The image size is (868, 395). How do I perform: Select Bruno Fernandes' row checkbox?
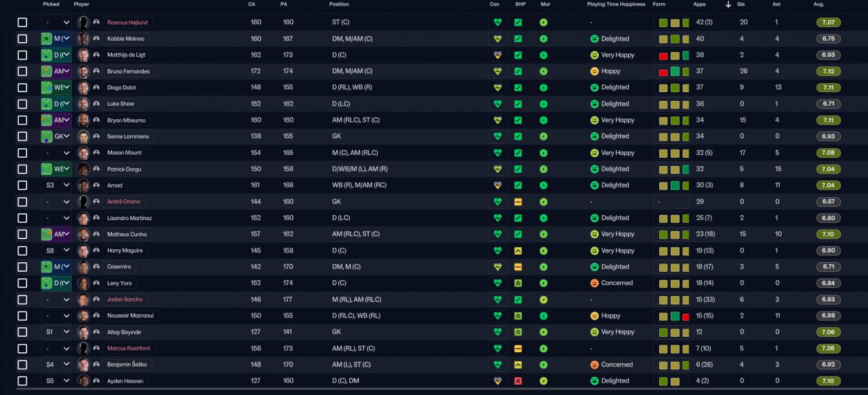coord(22,71)
